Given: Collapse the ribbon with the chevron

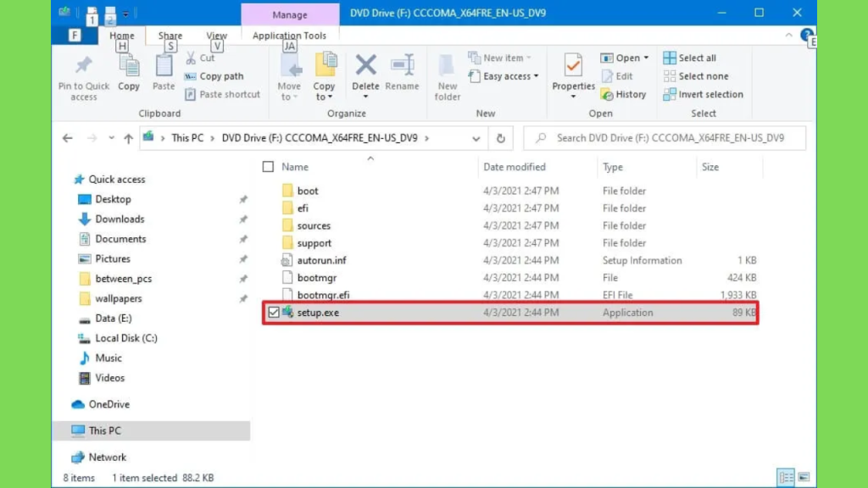Looking at the screenshot, I should (x=788, y=36).
